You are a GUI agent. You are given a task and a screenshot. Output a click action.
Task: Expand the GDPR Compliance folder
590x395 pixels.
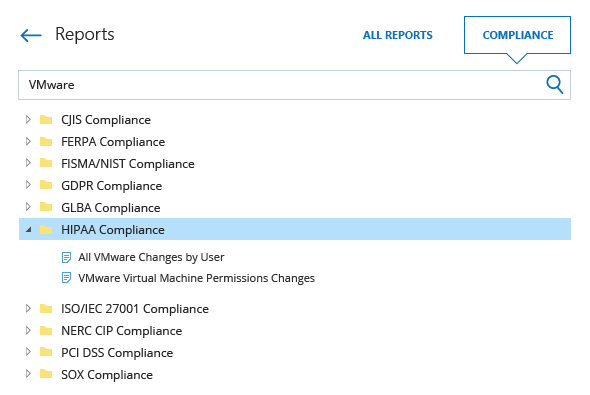coord(28,185)
